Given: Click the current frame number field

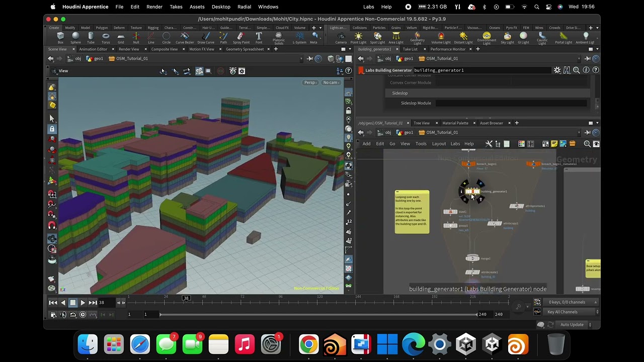Looking at the screenshot, I should click(x=106, y=303).
